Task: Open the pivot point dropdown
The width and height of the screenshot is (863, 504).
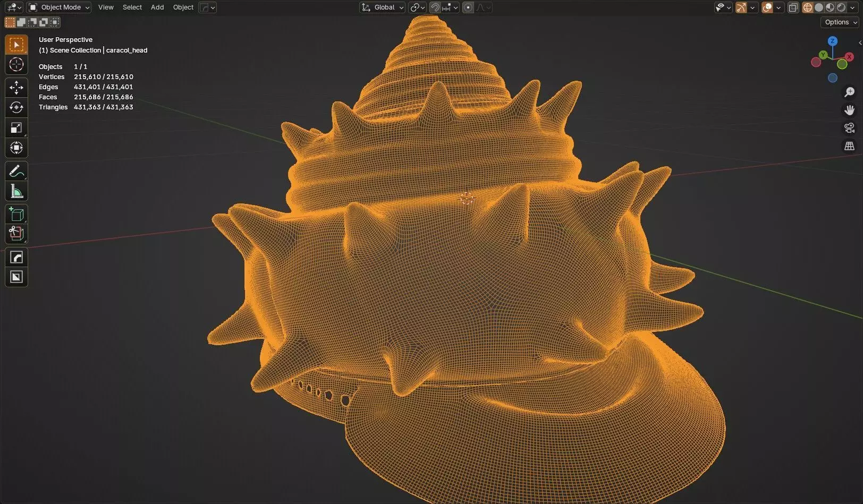Action: (418, 7)
